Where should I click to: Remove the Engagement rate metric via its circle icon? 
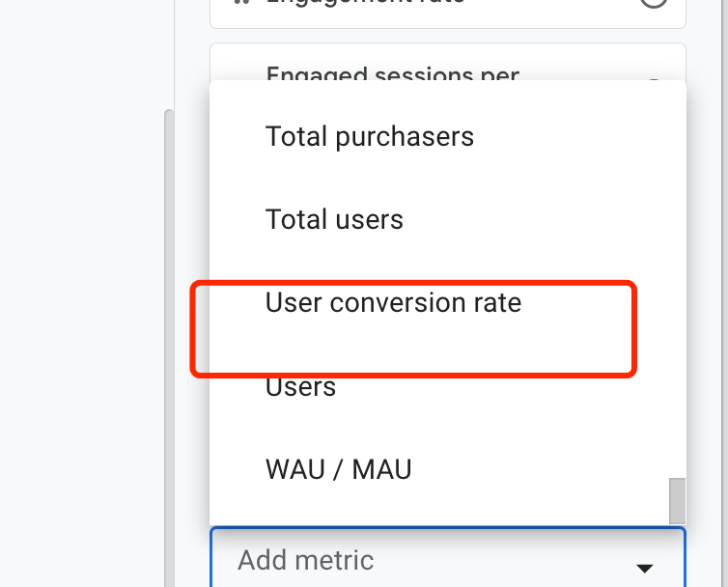coord(654,3)
